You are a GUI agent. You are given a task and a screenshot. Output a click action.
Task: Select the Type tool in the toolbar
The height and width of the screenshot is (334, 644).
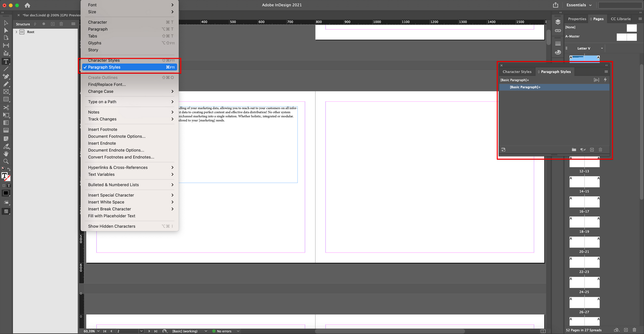pos(6,61)
